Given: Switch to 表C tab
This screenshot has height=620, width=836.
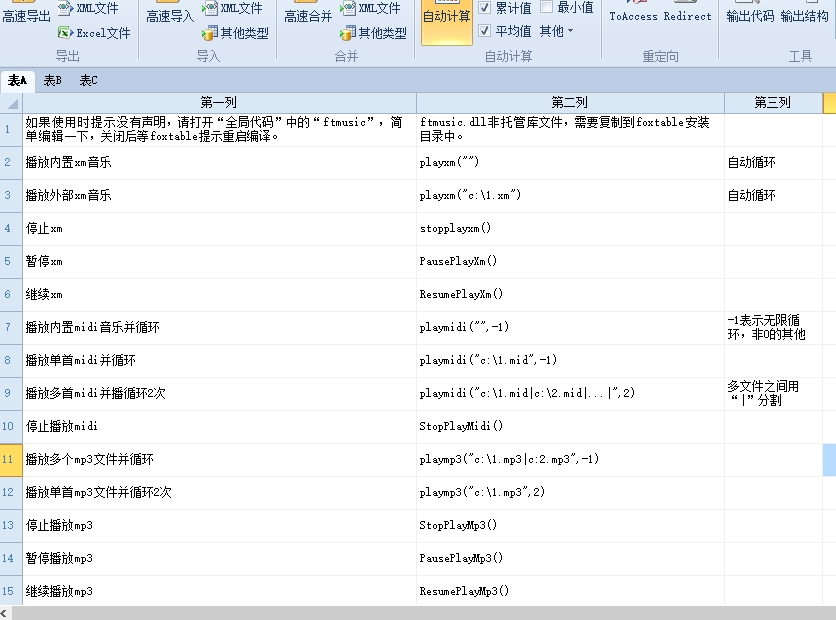Looking at the screenshot, I should [x=89, y=80].
